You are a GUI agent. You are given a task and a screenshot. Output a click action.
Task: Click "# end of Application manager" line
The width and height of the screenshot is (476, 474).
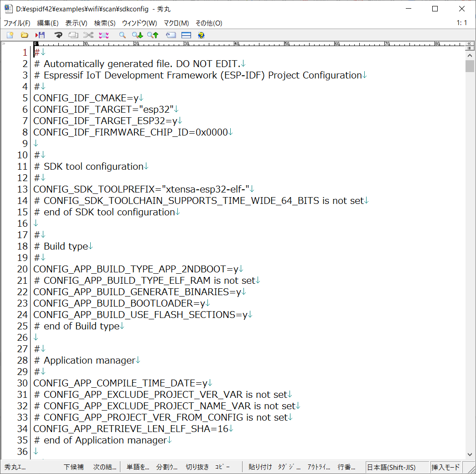coord(100,440)
